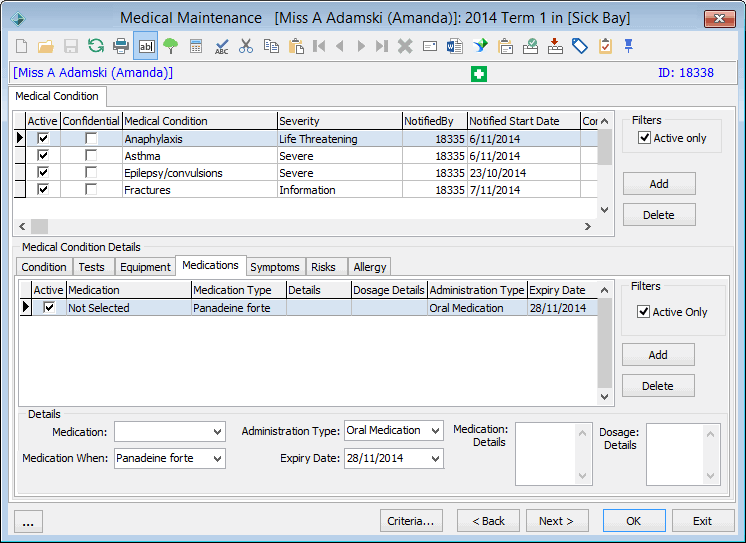
Task: Toggle Active checkbox for Panadeine forte medication
Action: [x=49, y=307]
